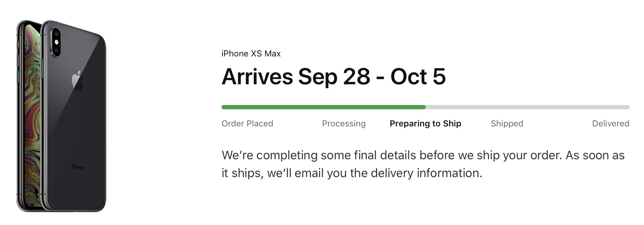
Task: Click the "iPhone" wordmark on the phone back
Action: point(77,167)
